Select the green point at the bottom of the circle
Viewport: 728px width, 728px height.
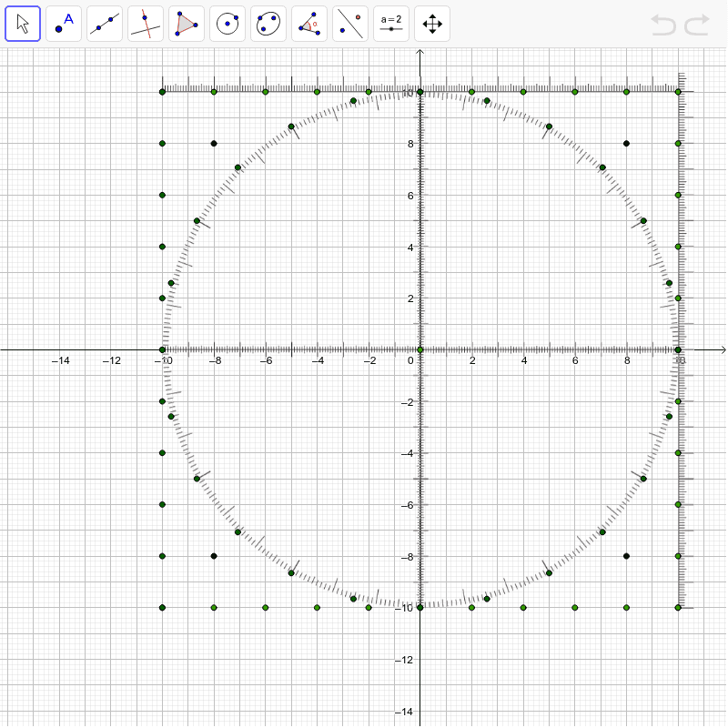click(x=420, y=606)
